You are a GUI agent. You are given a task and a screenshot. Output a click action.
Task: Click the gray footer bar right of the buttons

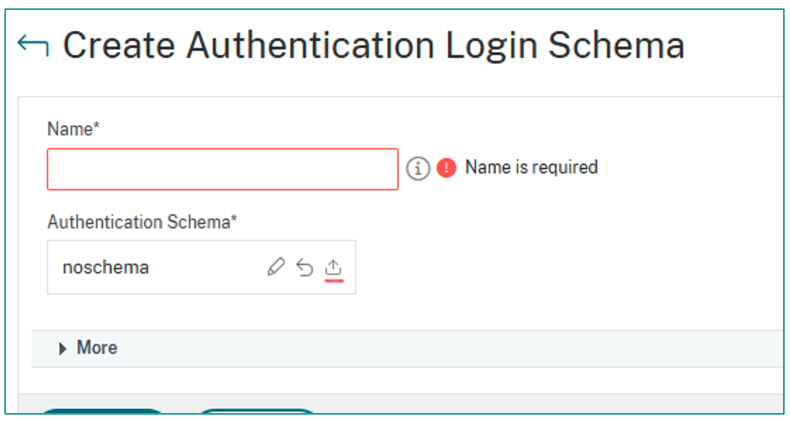click(550, 403)
